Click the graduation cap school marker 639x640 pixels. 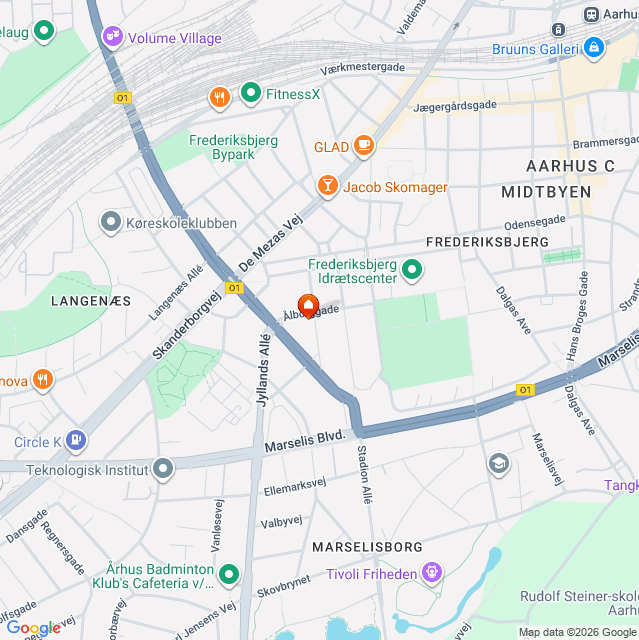(499, 464)
